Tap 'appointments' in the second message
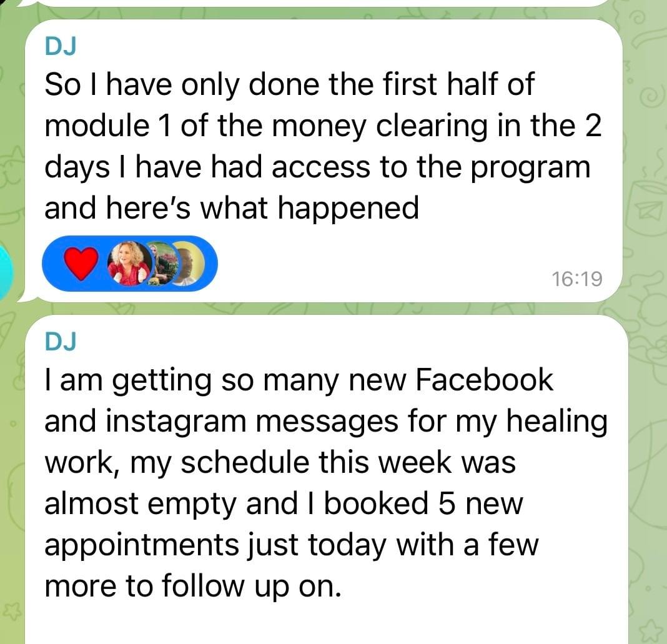 pyautogui.click(x=142, y=546)
